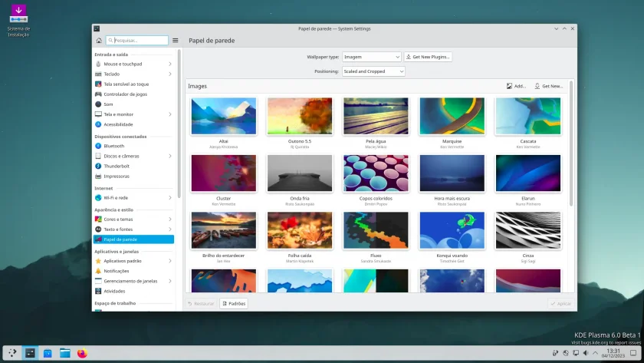
Task: Click the Add image button
Action: pos(516,86)
